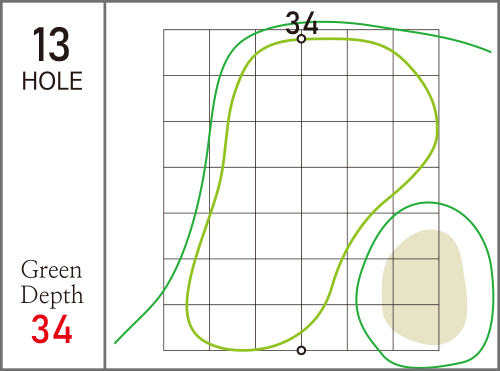
Task: Click the '13' hole number
Action: 51,45
